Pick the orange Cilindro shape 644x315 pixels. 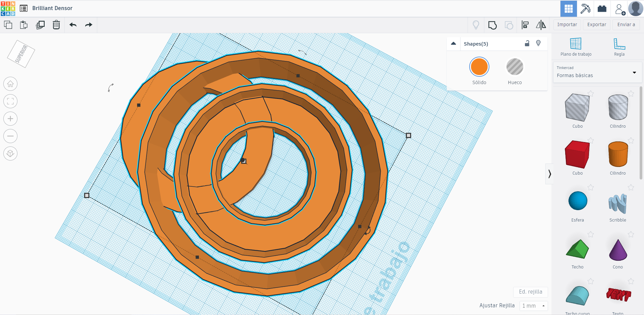coord(618,154)
